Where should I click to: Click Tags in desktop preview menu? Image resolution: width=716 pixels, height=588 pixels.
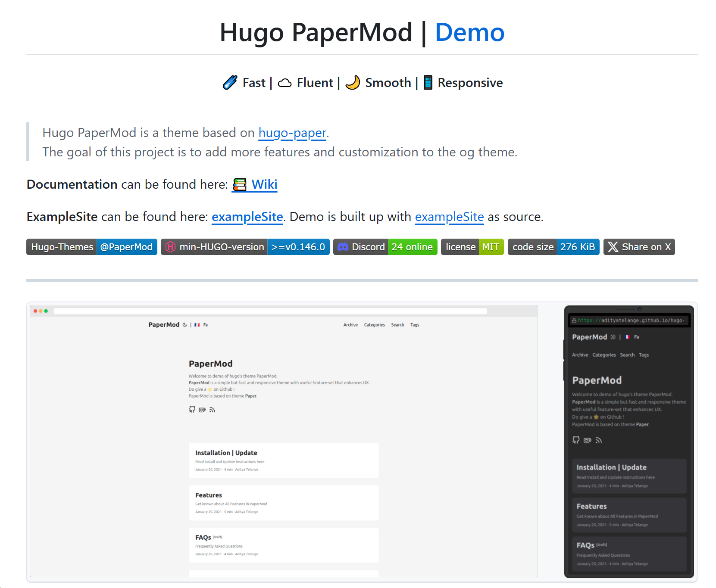coord(415,325)
